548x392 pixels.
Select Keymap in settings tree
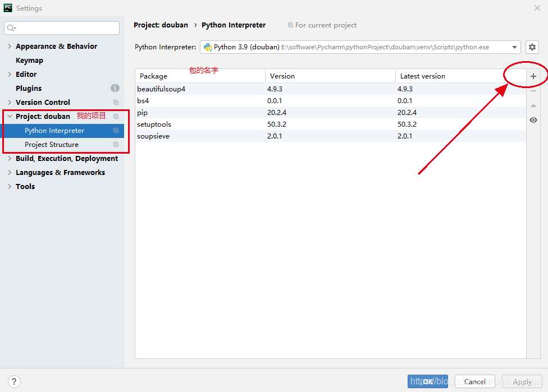point(29,61)
